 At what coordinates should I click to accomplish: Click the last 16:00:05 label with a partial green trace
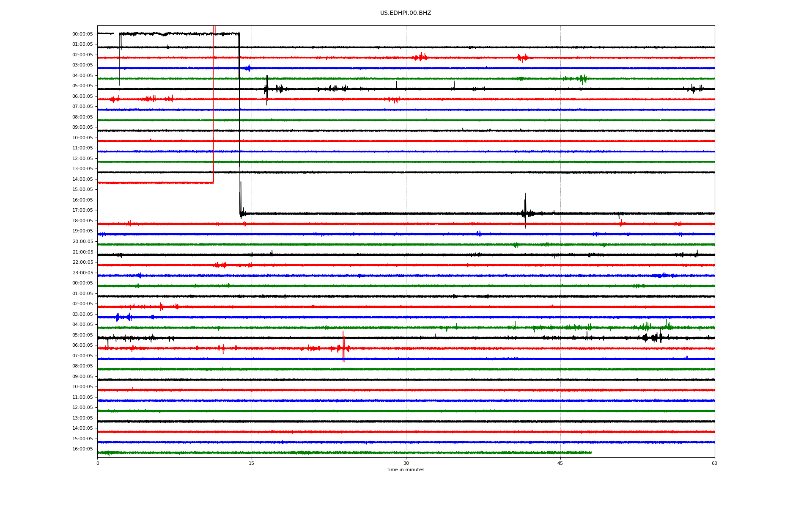(x=82, y=449)
